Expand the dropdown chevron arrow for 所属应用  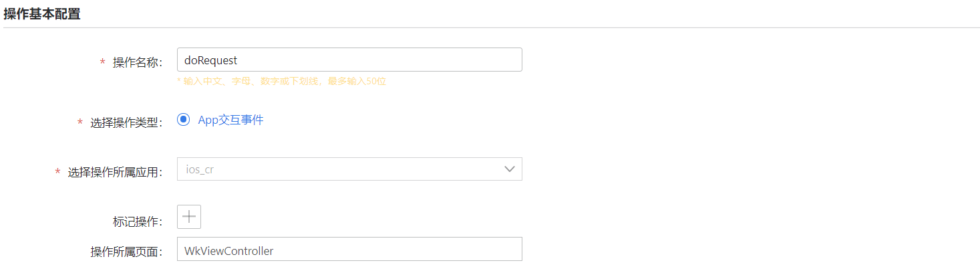click(509, 169)
